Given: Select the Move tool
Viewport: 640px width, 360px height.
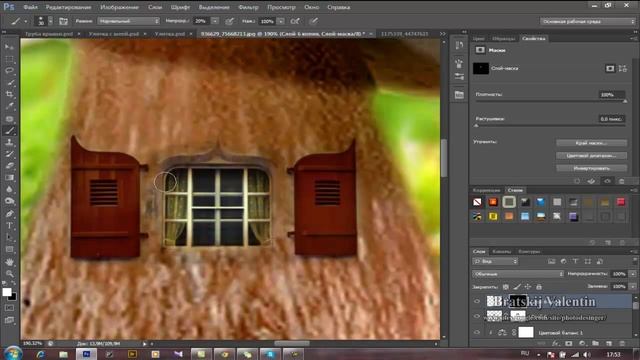Looking at the screenshot, I should [9, 47].
